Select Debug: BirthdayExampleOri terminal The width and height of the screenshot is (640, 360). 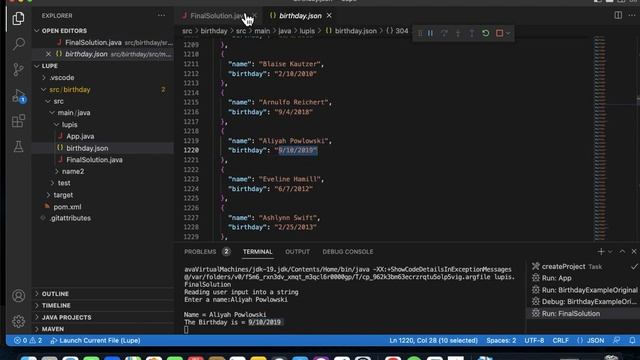tap(584, 302)
